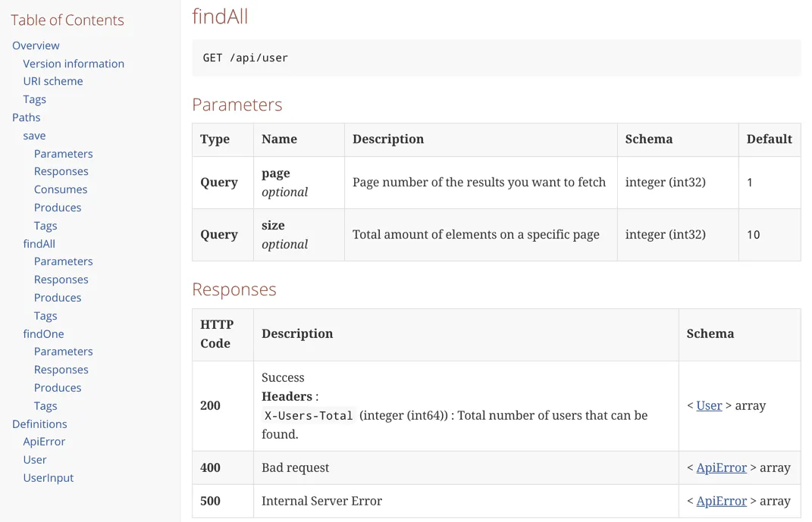
Task: Click the User link in the 200 response schema
Action: [x=709, y=405]
